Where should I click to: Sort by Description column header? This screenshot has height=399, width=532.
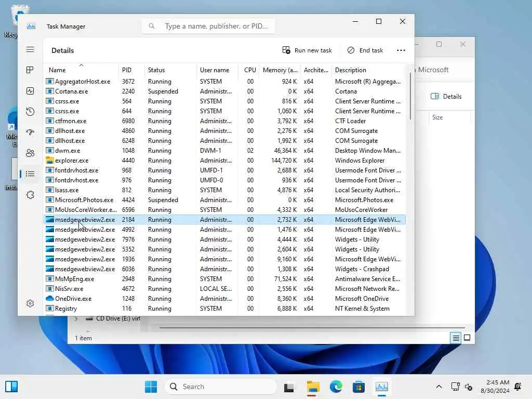click(x=368, y=70)
